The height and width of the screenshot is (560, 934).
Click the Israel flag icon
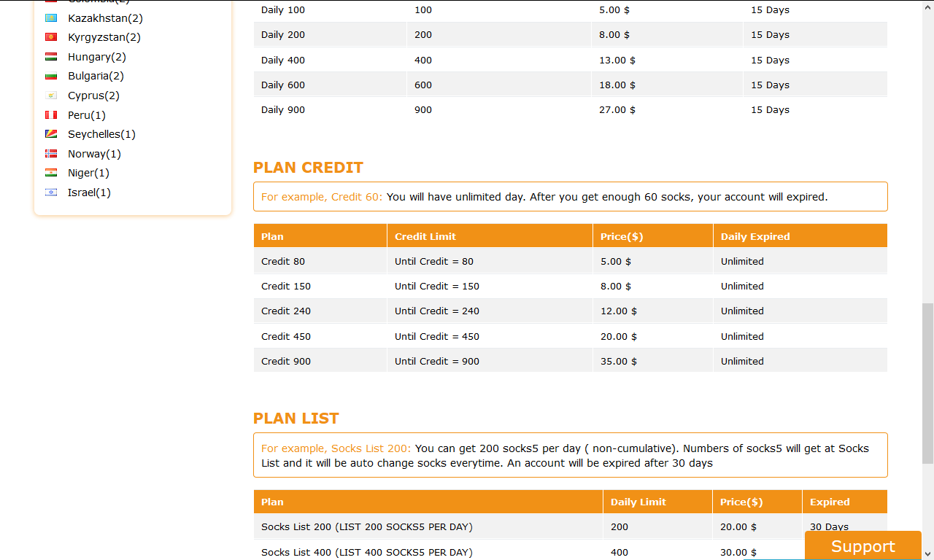point(51,192)
